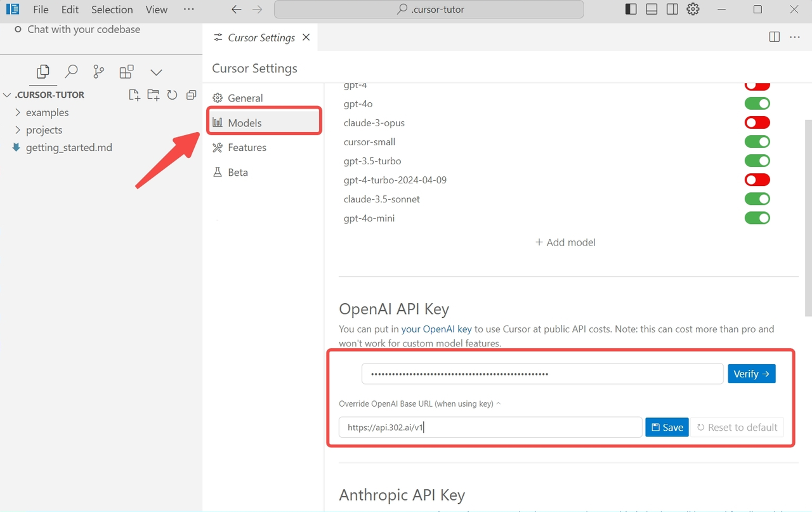Open getting_started.md file
812x512 pixels.
pyautogui.click(x=69, y=147)
